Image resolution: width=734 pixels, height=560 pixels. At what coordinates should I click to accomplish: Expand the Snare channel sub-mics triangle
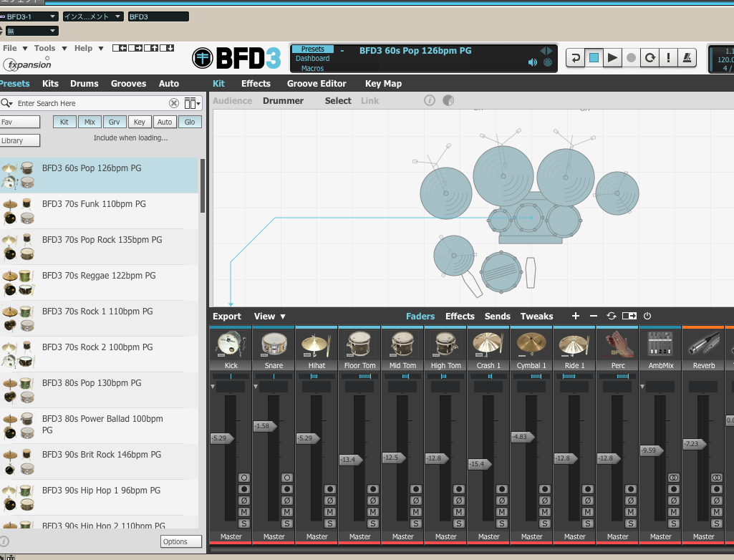256,387
